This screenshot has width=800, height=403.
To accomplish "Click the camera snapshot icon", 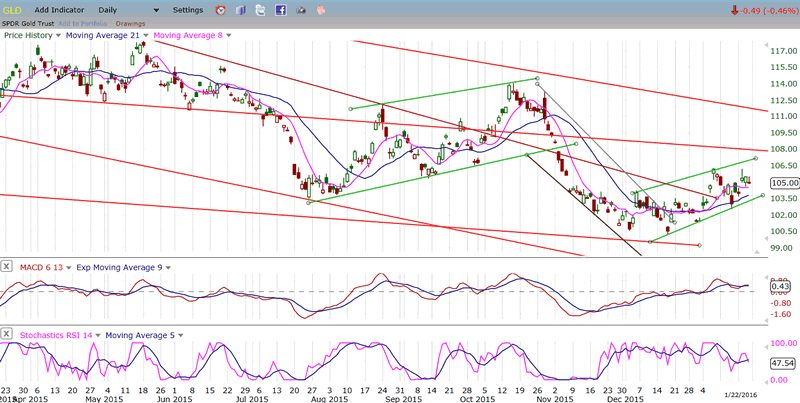I will (x=302, y=10).
